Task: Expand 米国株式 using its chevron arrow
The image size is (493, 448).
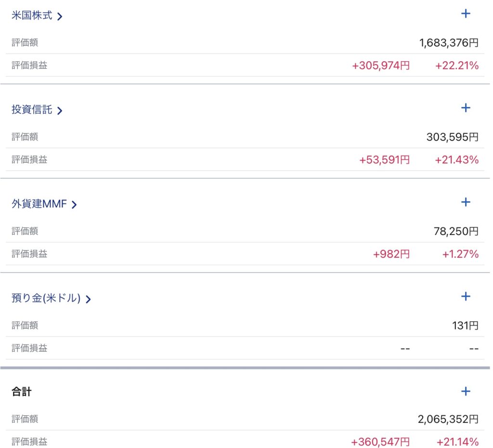Action: click(60, 16)
